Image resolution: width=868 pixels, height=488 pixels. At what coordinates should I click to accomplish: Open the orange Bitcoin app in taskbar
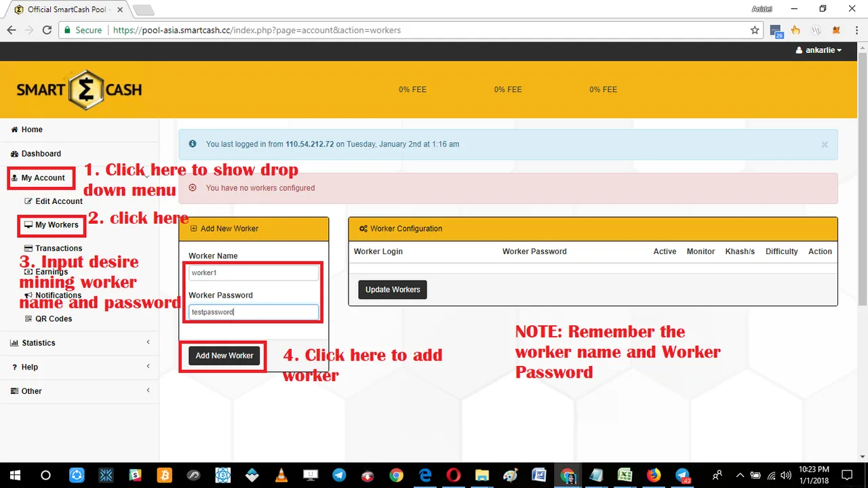[163, 474]
